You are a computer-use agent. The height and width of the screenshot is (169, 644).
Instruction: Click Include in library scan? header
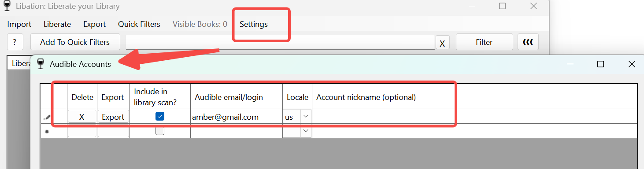[x=160, y=97]
